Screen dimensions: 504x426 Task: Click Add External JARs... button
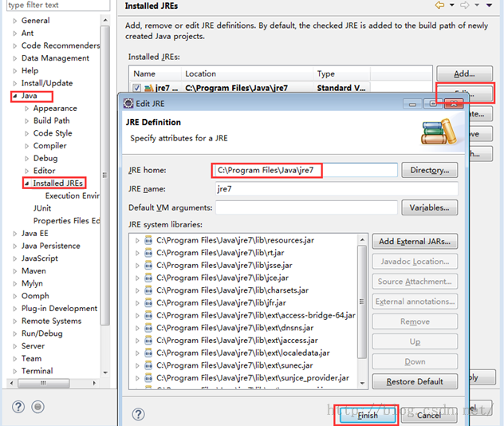click(x=415, y=241)
